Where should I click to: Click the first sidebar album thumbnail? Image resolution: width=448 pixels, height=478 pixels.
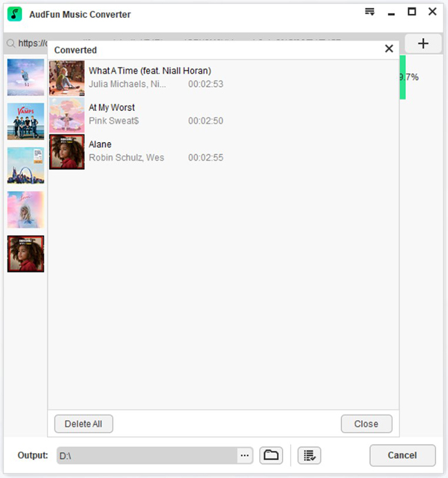pyautogui.click(x=26, y=77)
